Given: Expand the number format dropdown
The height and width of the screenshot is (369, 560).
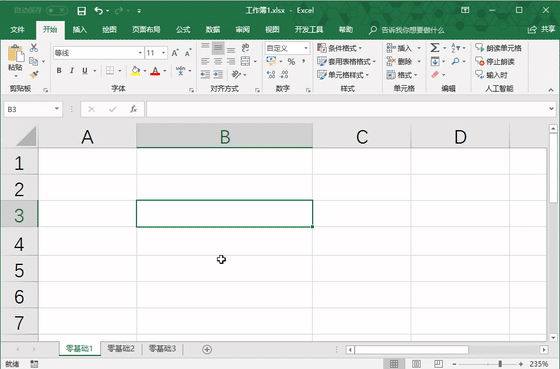Looking at the screenshot, I should tap(306, 48).
